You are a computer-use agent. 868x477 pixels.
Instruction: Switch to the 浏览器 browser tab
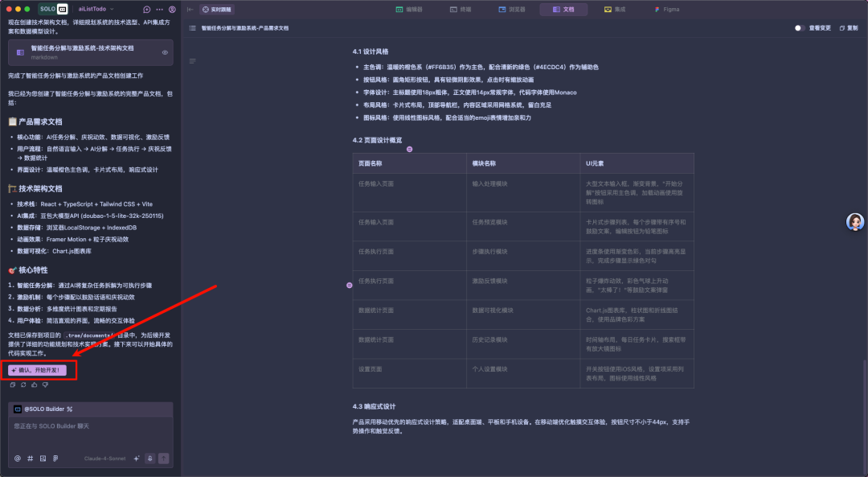(512, 10)
